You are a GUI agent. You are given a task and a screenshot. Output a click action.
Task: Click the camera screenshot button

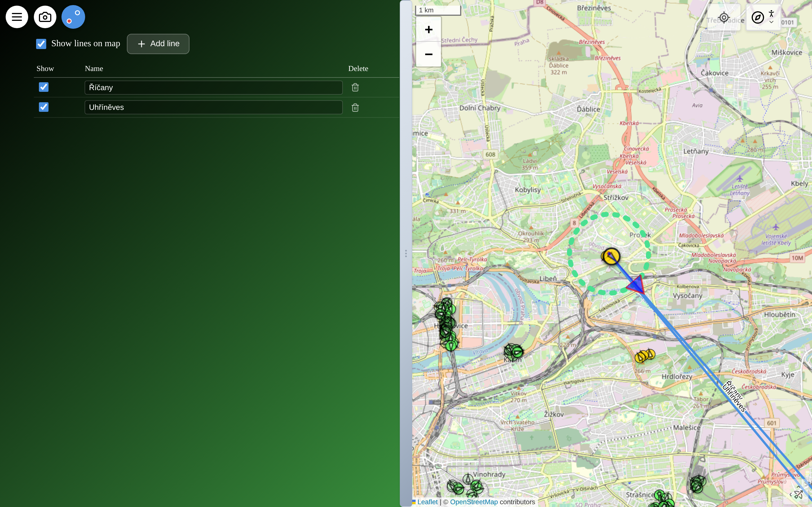pos(45,17)
